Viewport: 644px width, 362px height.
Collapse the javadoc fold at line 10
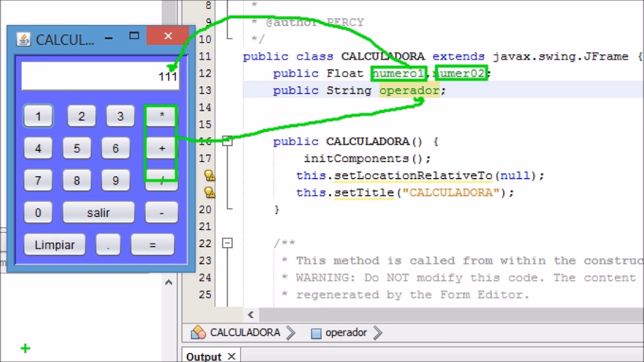tap(228, 39)
